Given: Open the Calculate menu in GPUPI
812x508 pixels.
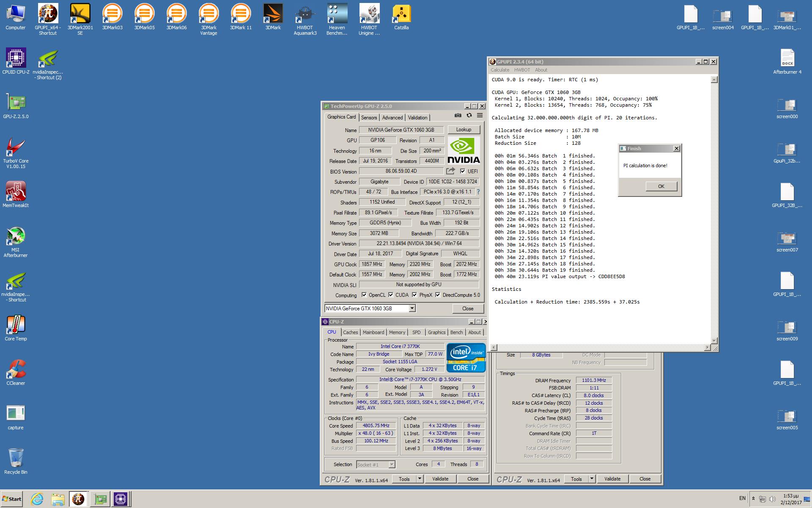Looking at the screenshot, I should [x=500, y=70].
